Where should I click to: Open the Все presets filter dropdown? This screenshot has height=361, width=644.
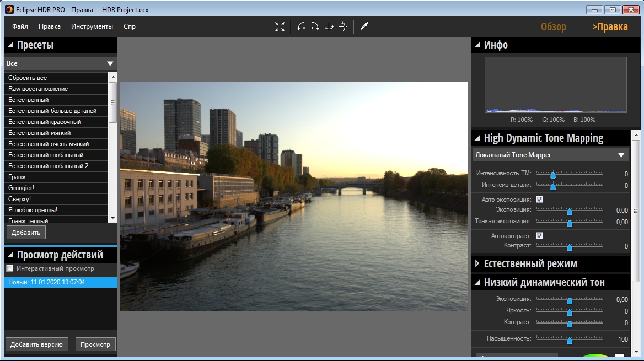coord(60,63)
